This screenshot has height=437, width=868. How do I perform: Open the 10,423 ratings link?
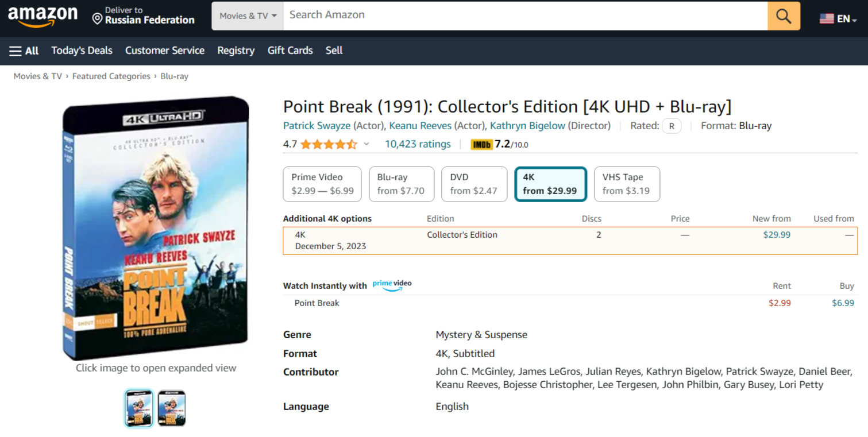418,144
